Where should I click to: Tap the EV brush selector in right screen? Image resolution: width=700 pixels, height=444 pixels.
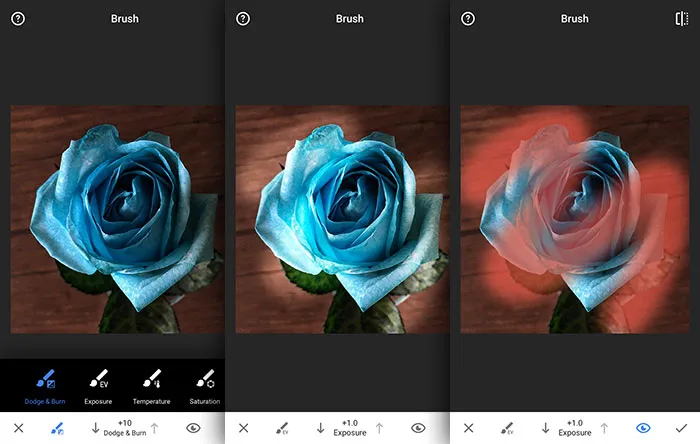507,428
